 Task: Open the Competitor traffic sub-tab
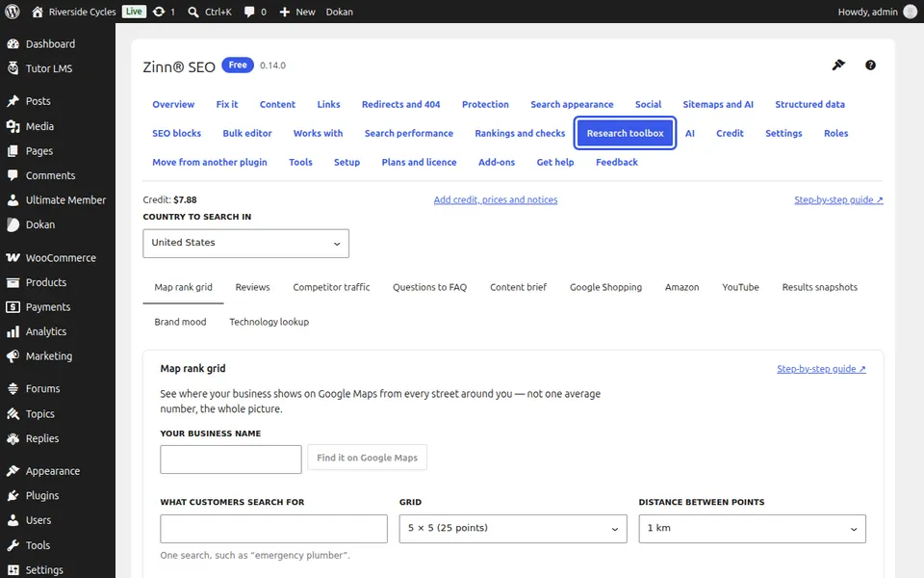pos(331,287)
